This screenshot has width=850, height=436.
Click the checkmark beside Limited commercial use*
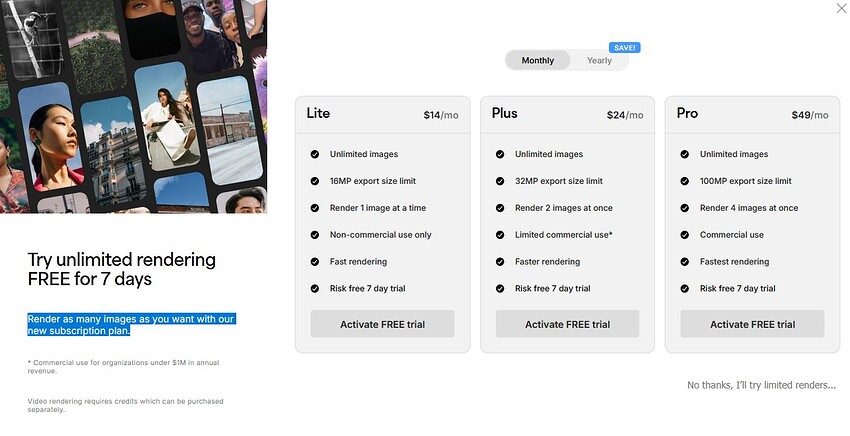[500, 235]
